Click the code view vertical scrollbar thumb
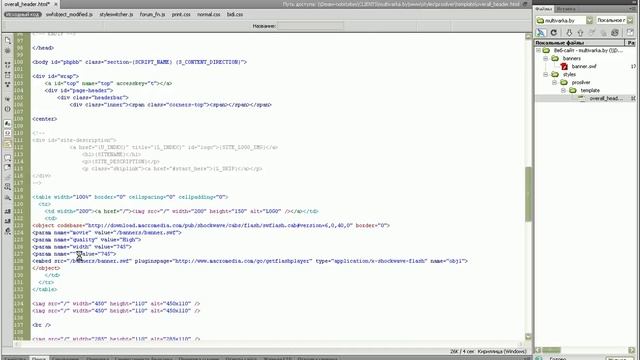The width and height of the screenshot is (640, 360). coord(528,194)
